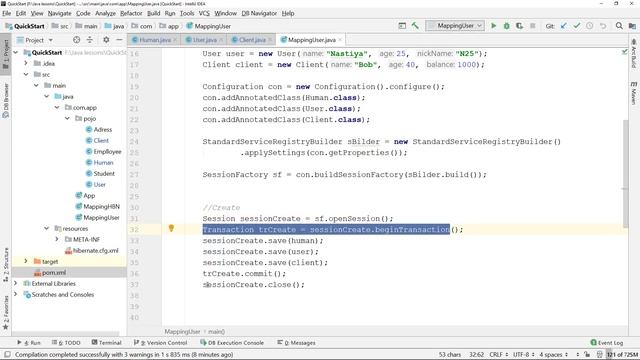Revert changes with the Git undo icon
The height and width of the screenshot is (360, 640).
[603, 26]
